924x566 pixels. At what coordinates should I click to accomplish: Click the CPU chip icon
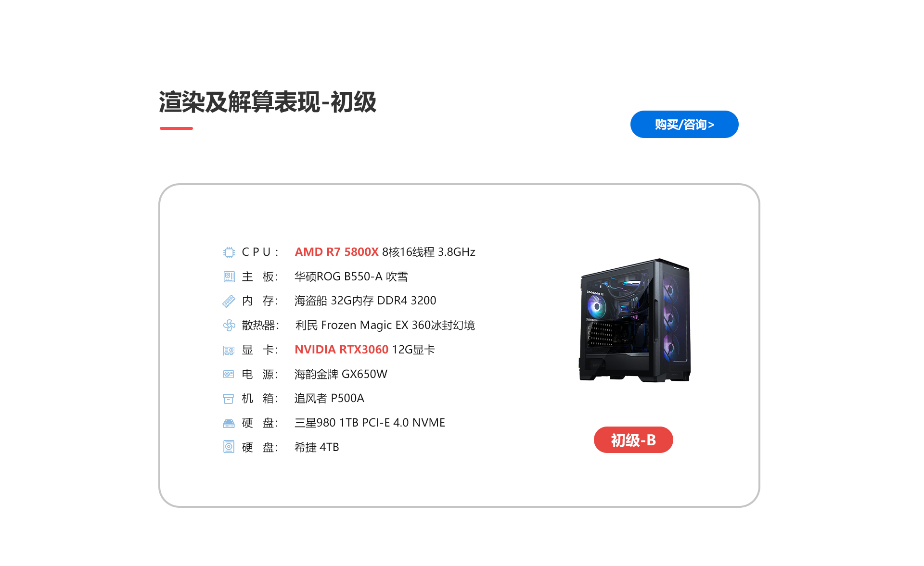229,252
